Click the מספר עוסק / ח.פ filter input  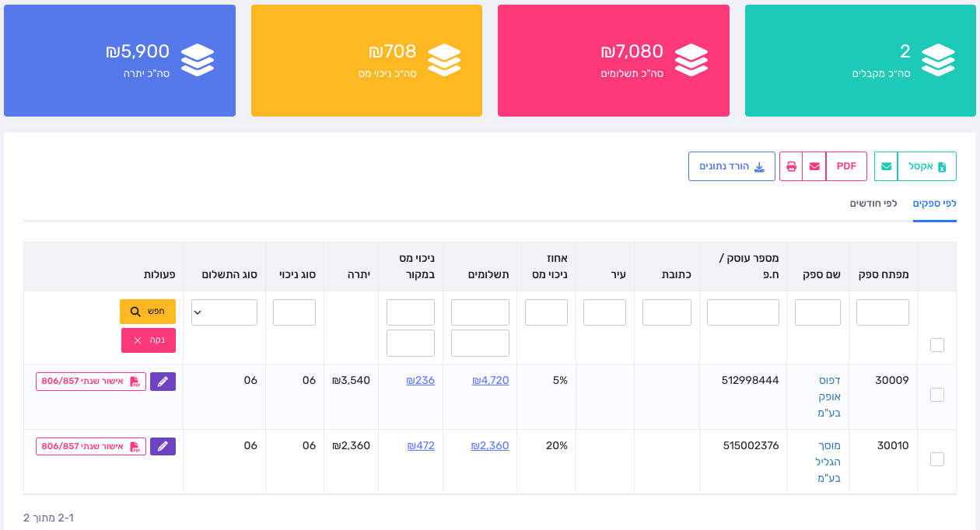coord(743,312)
